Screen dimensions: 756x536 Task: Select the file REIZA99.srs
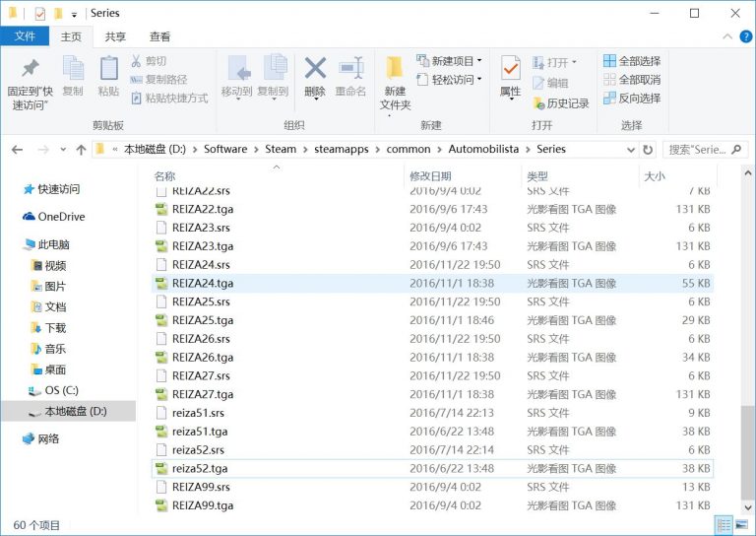(x=432, y=487)
